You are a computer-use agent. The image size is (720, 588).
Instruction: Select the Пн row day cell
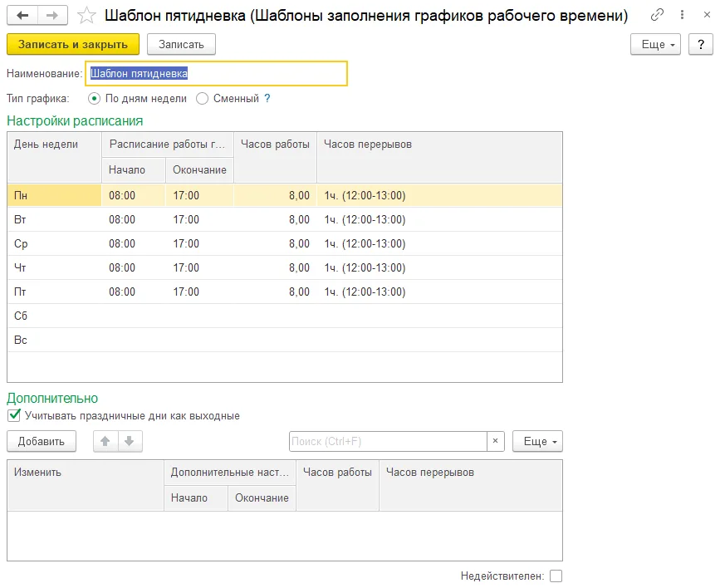pos(55,195)
